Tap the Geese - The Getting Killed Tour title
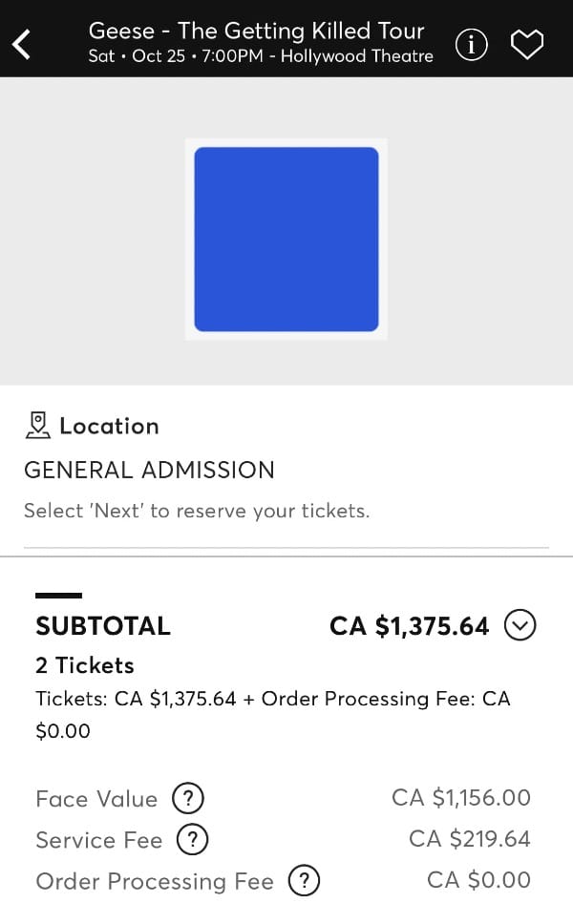Viewport: 573px width, 924px height. pos(256,31)
